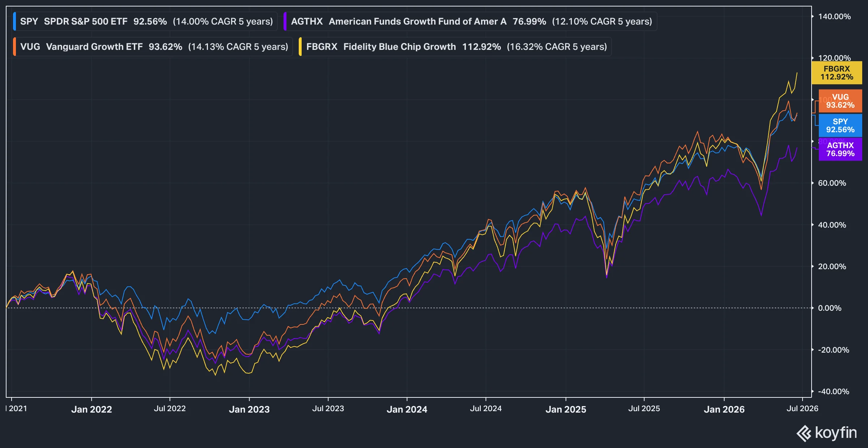Click the Jan 2023 axis label
The width and height of the screenshot is (868, 448).
click(249, 409)
